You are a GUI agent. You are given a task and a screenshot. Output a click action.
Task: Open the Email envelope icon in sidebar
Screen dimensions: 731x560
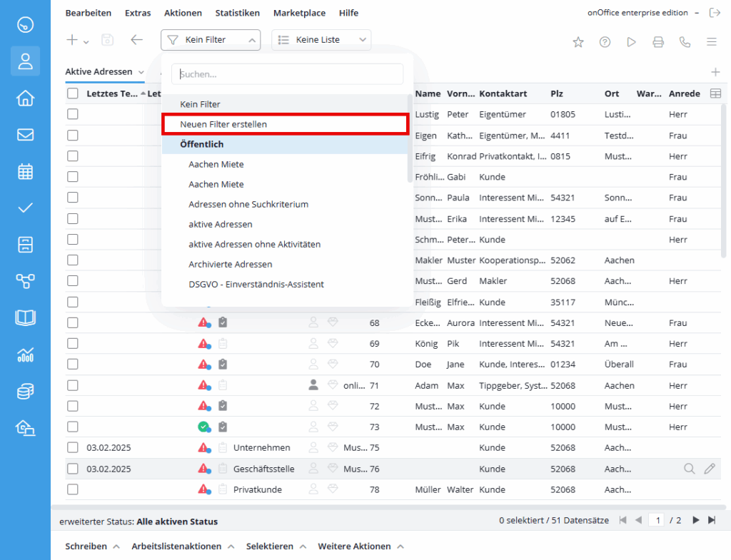pyautogui.click(x=25, y=134)
